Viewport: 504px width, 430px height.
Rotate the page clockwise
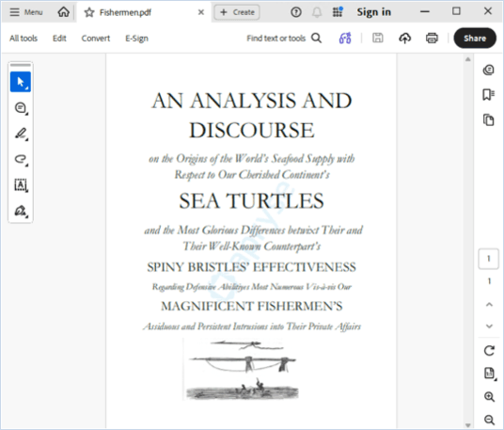click(489, 350)
